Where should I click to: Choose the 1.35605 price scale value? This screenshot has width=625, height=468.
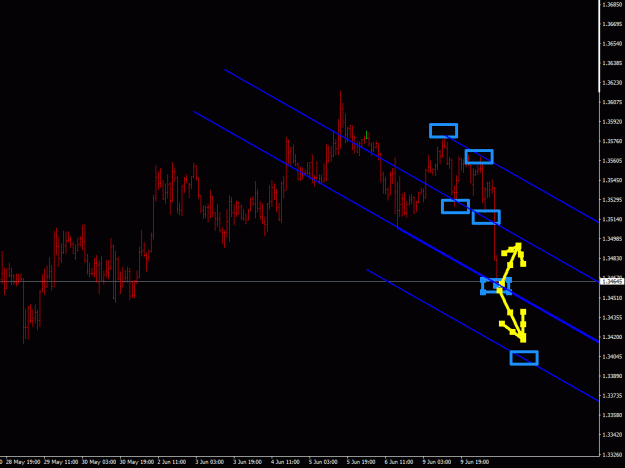click(613, 161)
